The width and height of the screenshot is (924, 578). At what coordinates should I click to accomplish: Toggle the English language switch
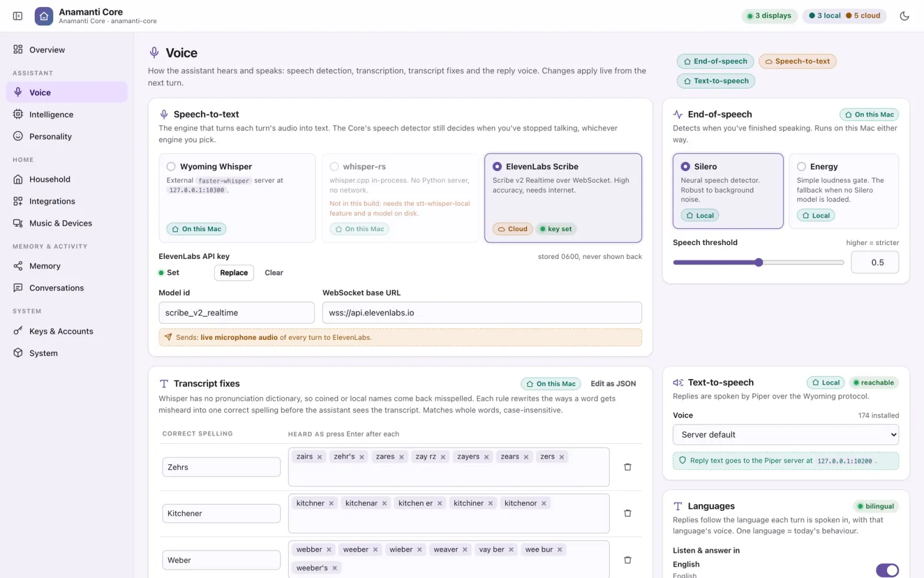point(887,570)
